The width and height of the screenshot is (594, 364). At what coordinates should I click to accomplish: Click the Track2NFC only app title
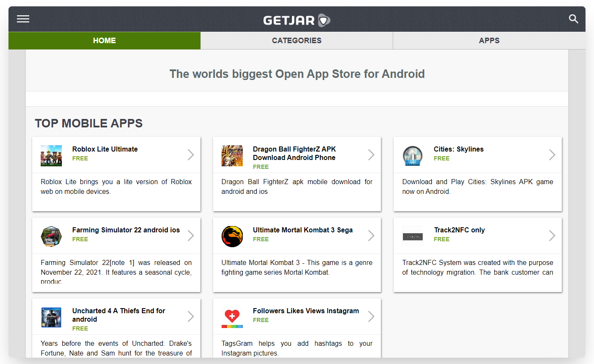point(459,230)
